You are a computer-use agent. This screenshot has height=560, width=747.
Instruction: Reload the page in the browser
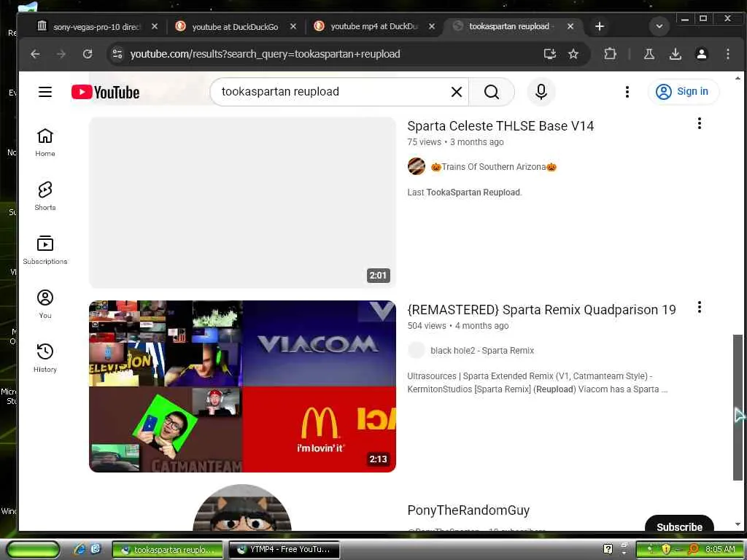(88, 54)
